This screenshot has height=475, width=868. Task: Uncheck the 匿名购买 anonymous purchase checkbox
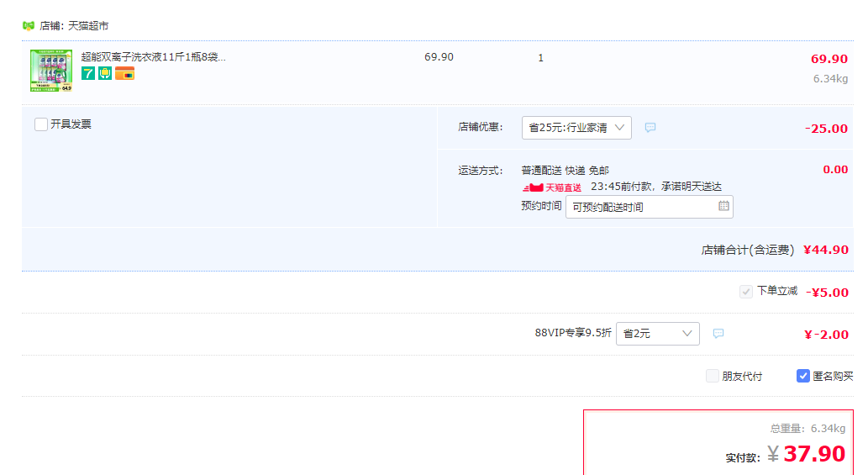[802, 376]
